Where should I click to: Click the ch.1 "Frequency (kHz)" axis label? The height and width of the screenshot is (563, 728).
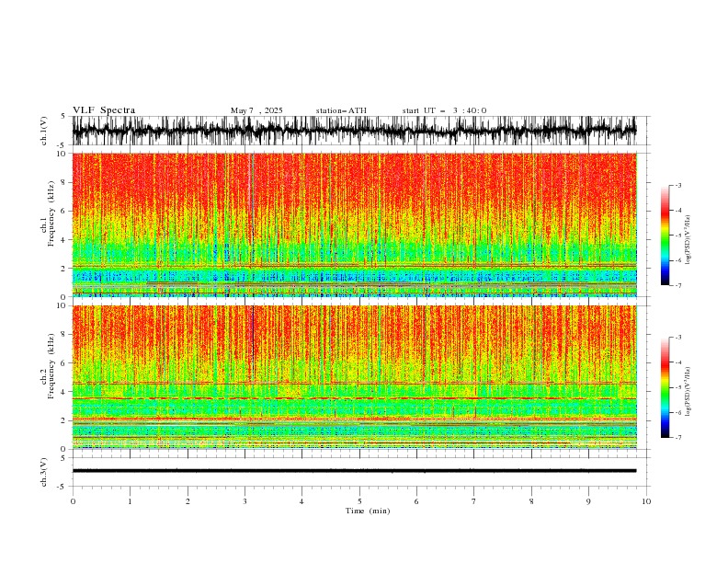tap(51, 214)
